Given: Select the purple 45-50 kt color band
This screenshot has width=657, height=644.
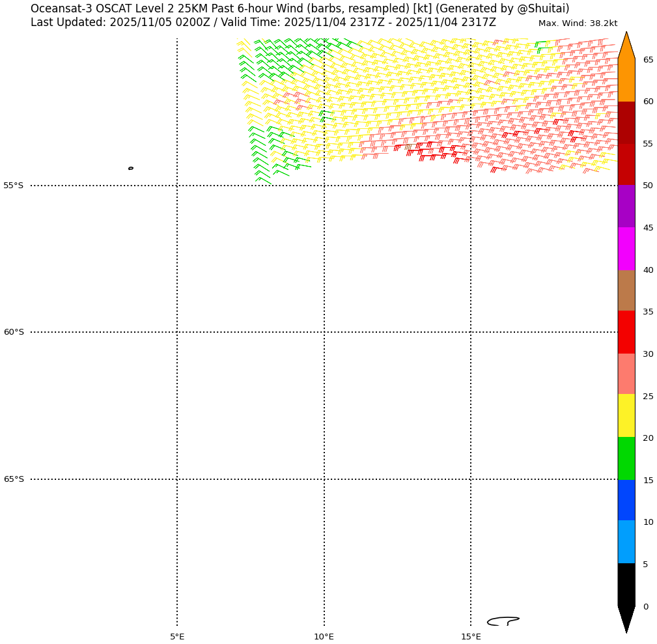Looking at the screenshot, I should tap(626, 206).
